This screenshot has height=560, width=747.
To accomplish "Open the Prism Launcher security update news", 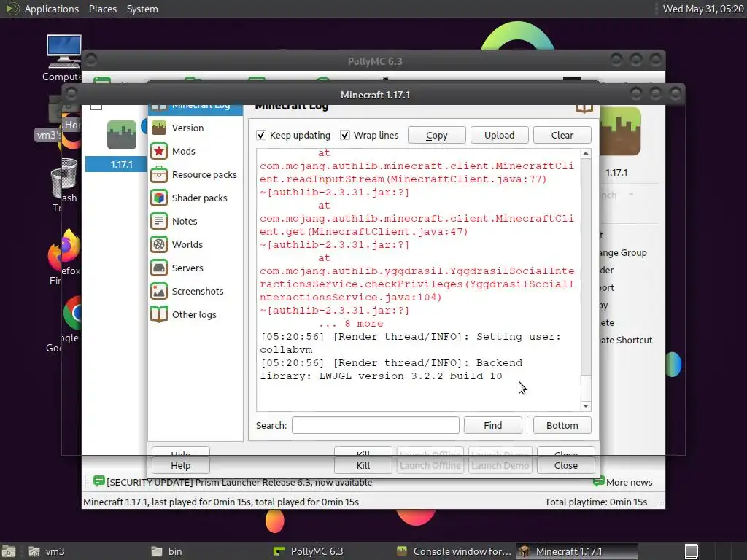I will (239, 482).
